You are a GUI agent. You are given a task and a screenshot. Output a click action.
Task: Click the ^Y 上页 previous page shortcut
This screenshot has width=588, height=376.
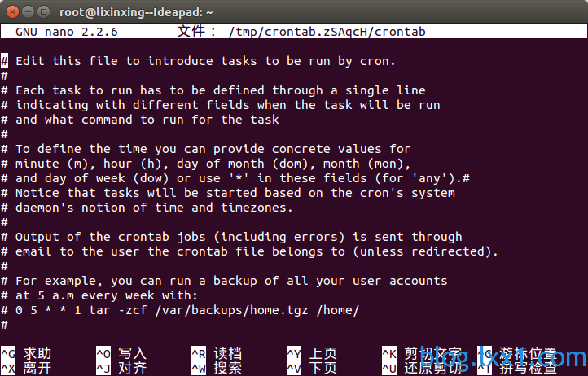click(x=312, y=353)
